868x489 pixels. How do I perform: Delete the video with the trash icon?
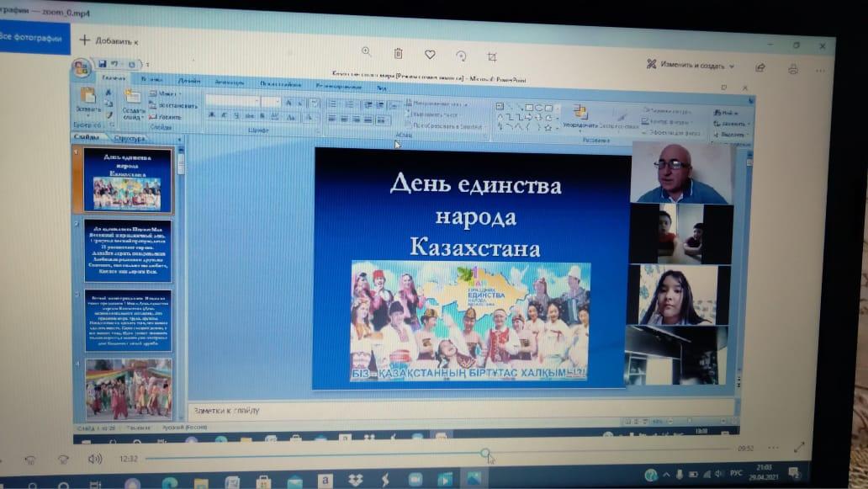(x=398, y=53)
